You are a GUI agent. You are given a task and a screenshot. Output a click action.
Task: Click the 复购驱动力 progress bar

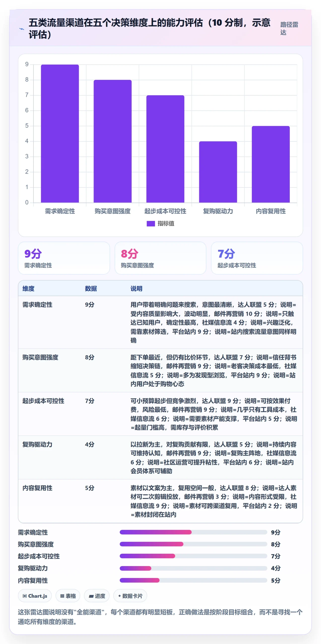193,568
